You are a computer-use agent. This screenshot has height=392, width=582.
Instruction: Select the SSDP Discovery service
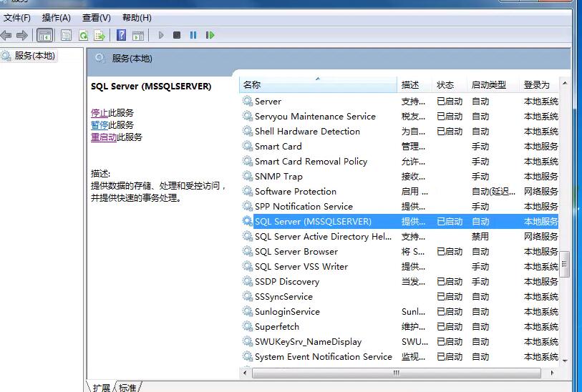point(399,282)
